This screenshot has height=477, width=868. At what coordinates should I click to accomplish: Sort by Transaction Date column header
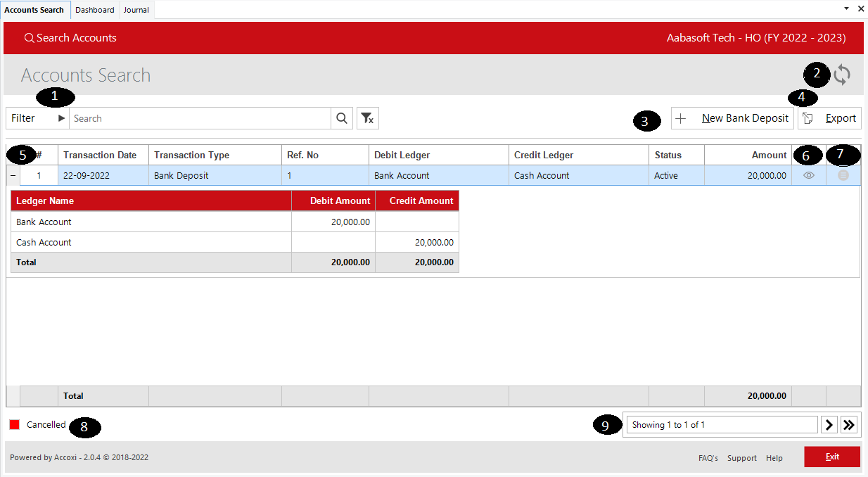103,155
